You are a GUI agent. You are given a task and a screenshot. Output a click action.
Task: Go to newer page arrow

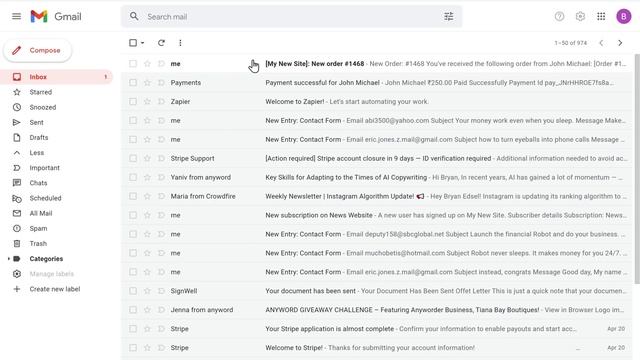(x=601, y=42)
